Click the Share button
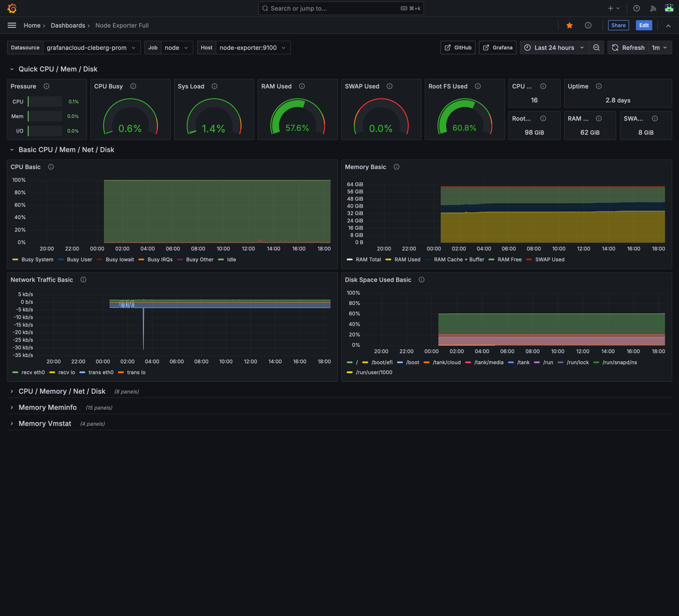The height and width of the screenshot is (616, 679). click(x=618, y=25)
